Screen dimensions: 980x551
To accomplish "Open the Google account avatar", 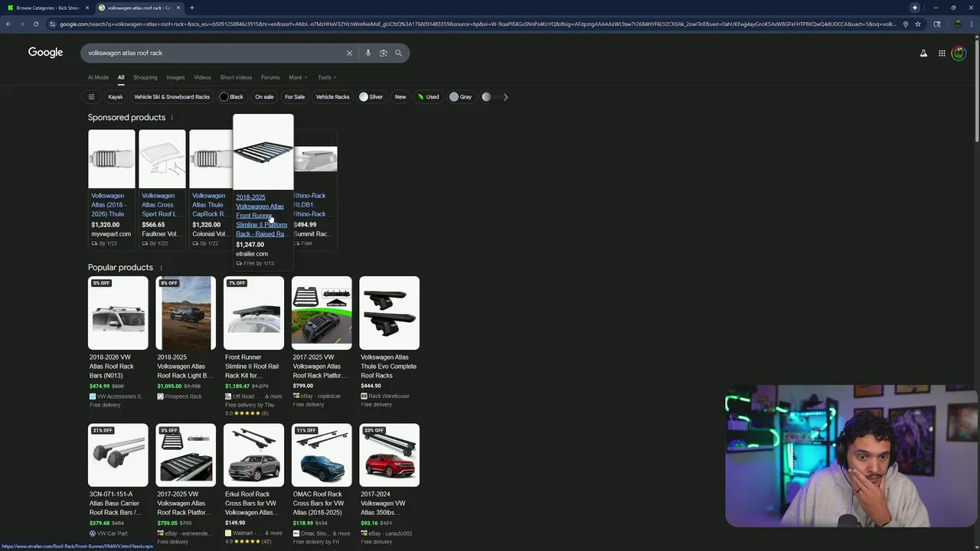I will tap(959, 53).
